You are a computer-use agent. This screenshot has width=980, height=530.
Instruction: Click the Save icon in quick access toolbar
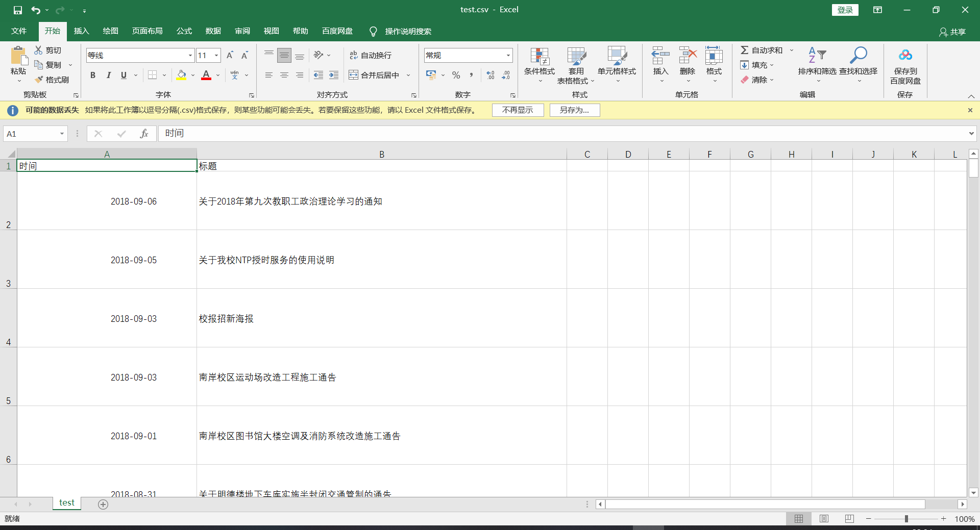click(x=18, y=10)
